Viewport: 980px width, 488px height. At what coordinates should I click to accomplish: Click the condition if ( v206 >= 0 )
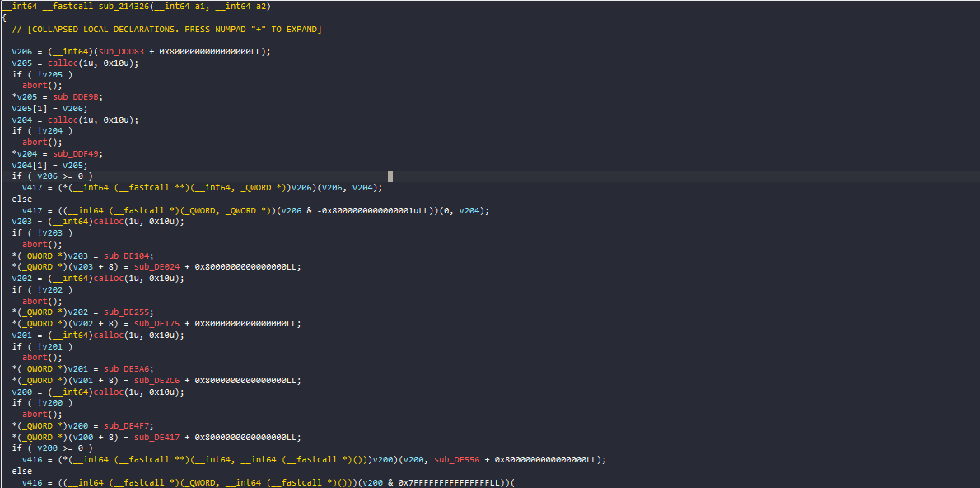click(53, 176)
